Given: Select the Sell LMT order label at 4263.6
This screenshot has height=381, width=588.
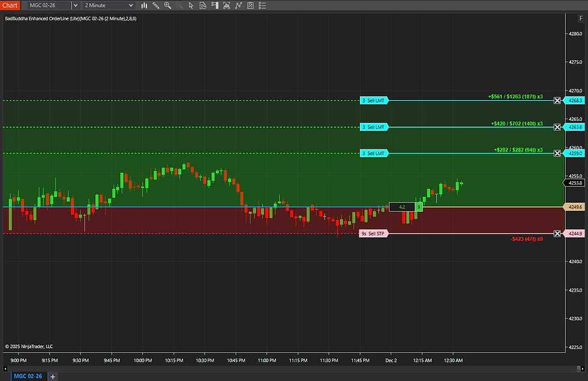Looking at the screenshot, I should 374,127.
